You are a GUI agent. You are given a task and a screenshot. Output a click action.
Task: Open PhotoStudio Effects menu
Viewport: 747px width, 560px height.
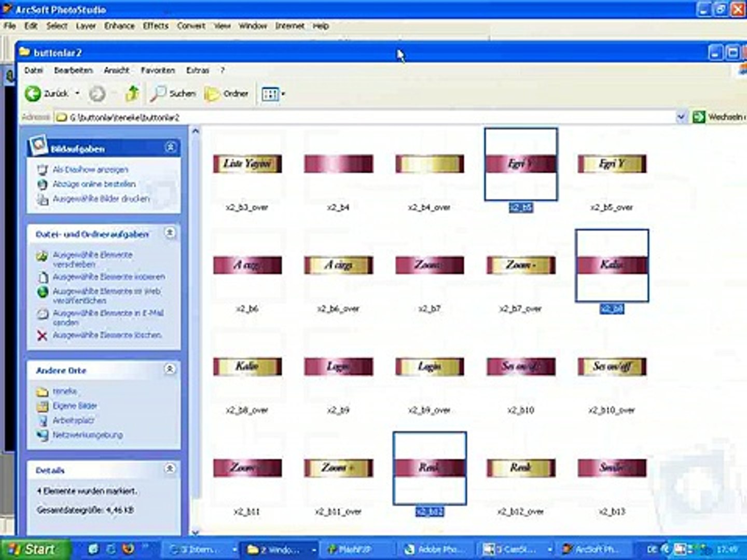coord(156,25)
